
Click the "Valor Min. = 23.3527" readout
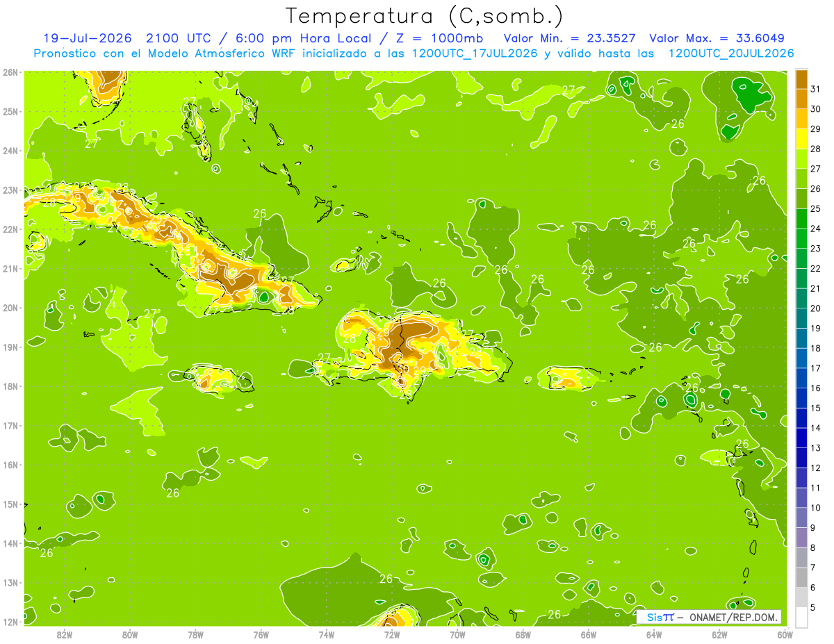pos(570,38)
